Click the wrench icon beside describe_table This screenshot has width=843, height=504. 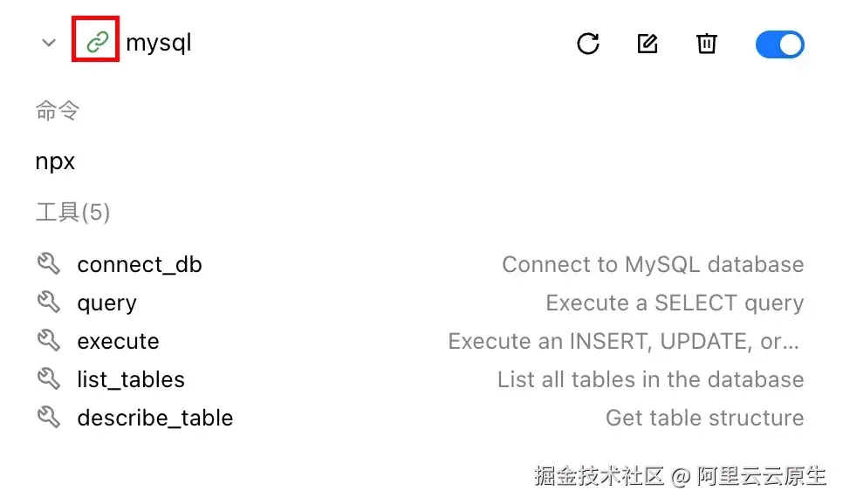(49, 418)
